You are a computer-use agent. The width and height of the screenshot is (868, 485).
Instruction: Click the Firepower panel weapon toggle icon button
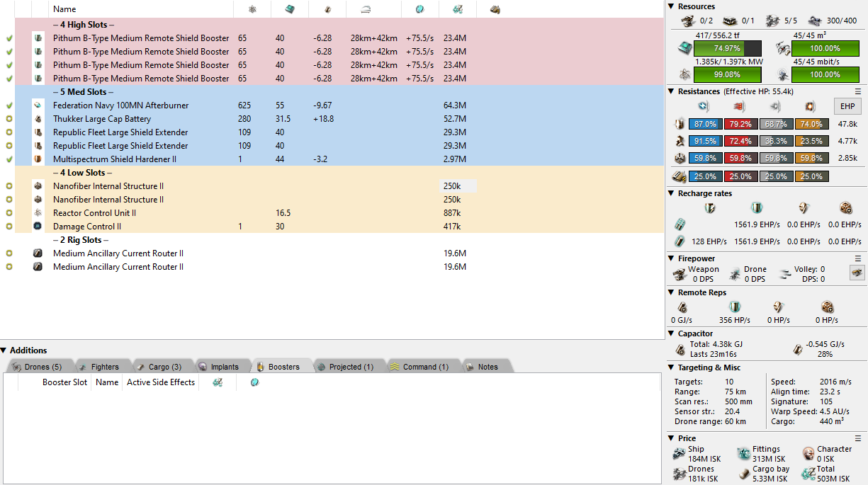pos(857,273)
